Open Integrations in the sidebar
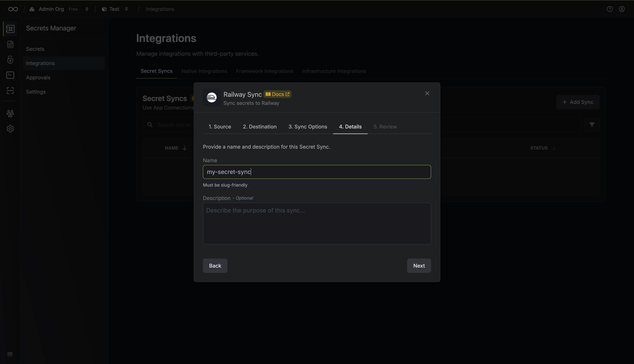The height and width of the screenshot is (364, 634). point(64,63)
